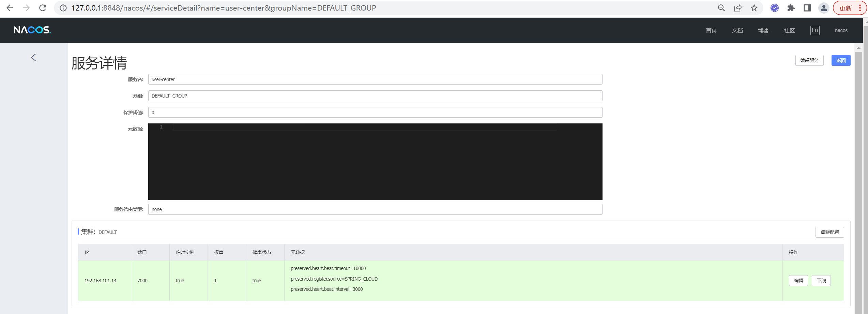Click the 服务详情 page heading
This screenshot has width=868, height=314.
click(99, 63)
